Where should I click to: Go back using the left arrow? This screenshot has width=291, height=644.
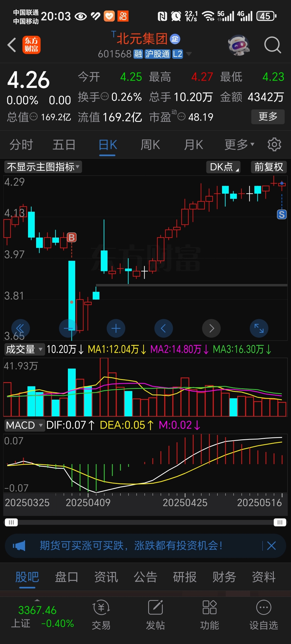[12, 45]
